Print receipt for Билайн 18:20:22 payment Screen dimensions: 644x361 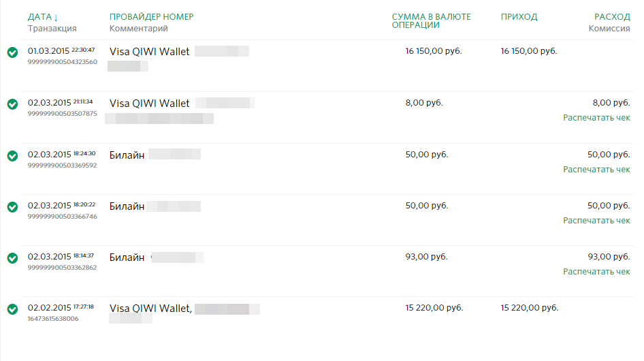point(596,221)
